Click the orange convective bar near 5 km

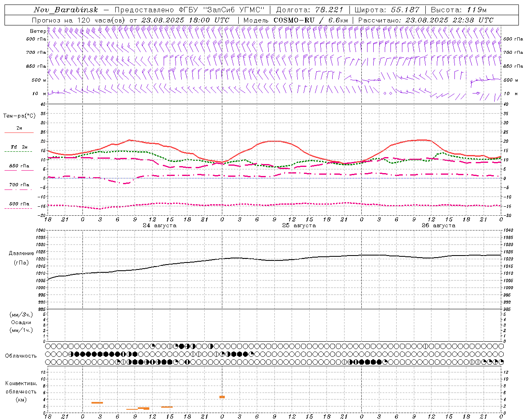pyautogui.click(x=222, y=397)
